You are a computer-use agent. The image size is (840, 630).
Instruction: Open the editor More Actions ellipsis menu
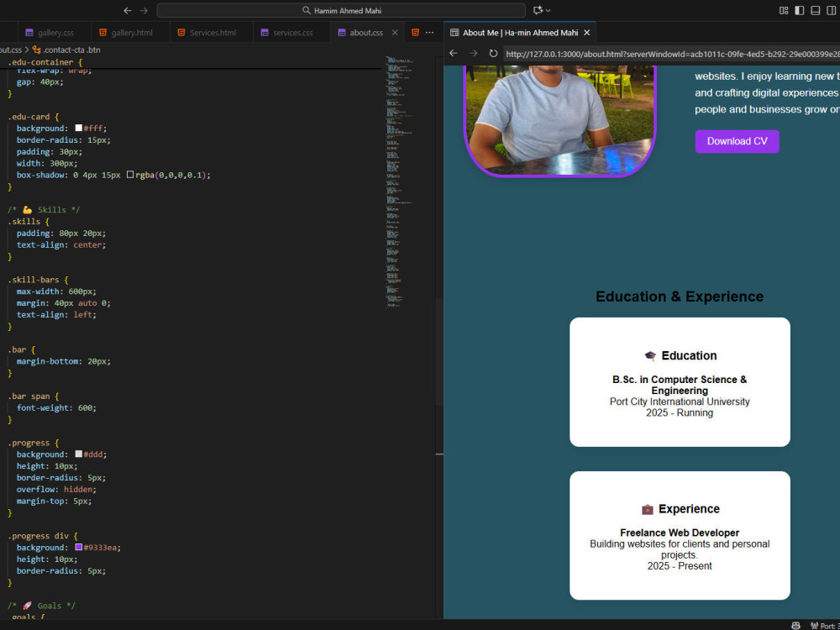pyautogui.click(x=429, y=33)
